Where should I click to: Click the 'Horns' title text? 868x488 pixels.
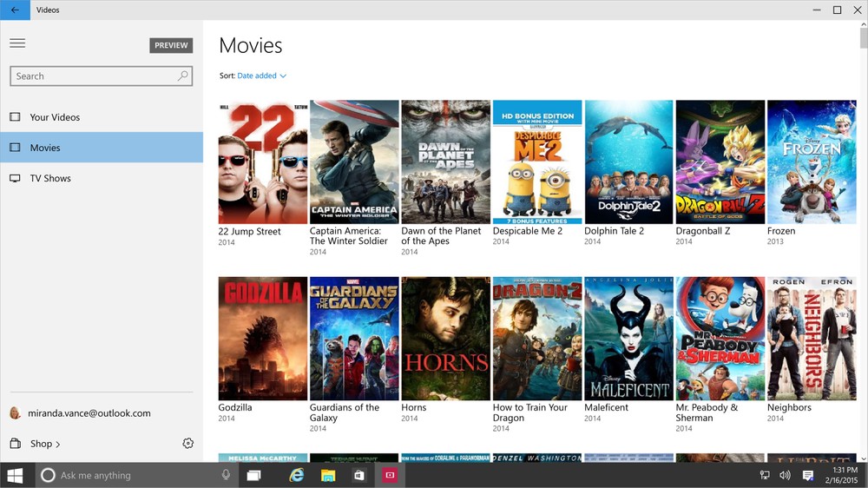click(x=413, y=408)
